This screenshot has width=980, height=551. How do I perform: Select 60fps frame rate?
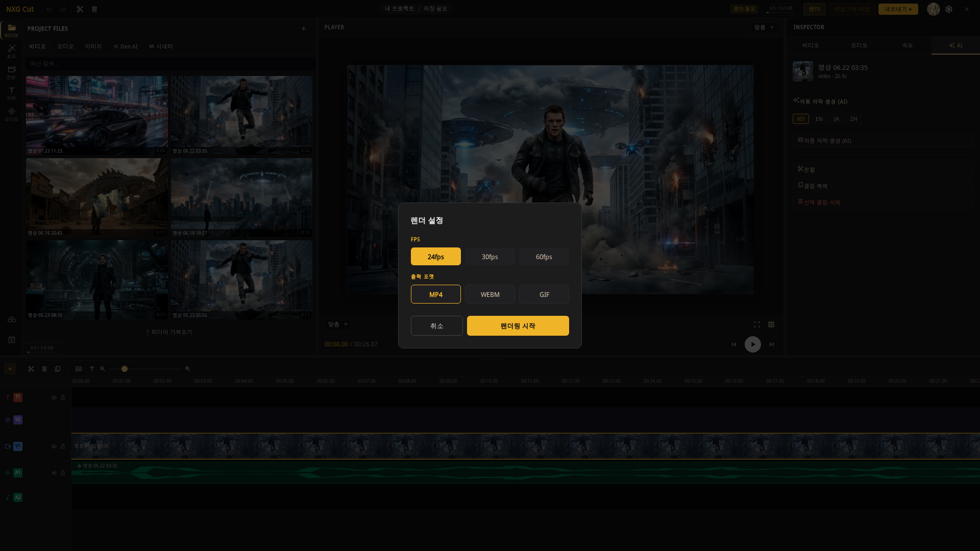pyautogui.click(x=544, y=257)
